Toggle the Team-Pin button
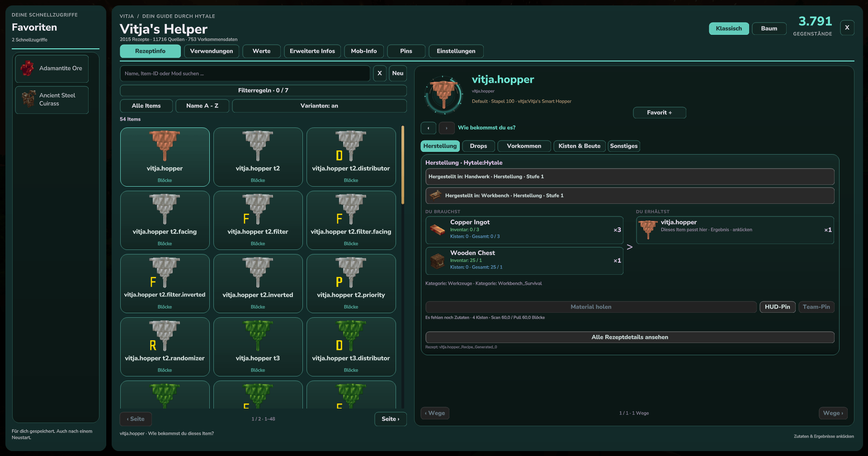 [816, 307]
